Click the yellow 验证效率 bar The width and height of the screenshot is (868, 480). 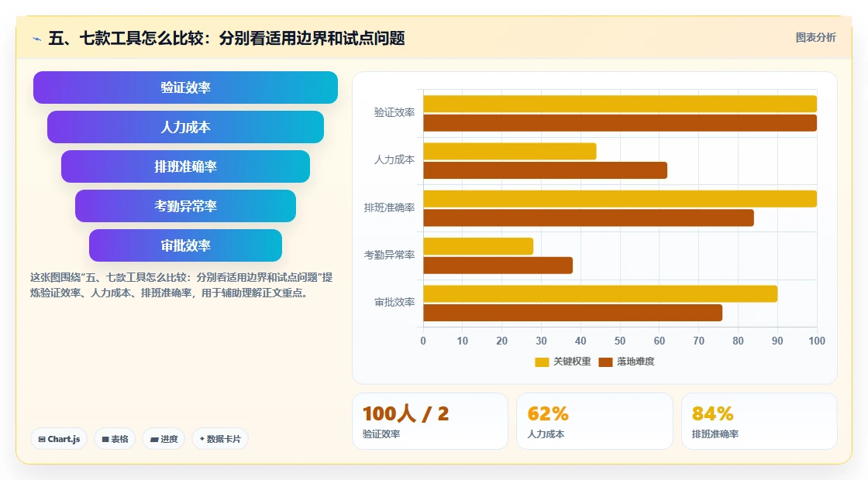coord(620,104)
